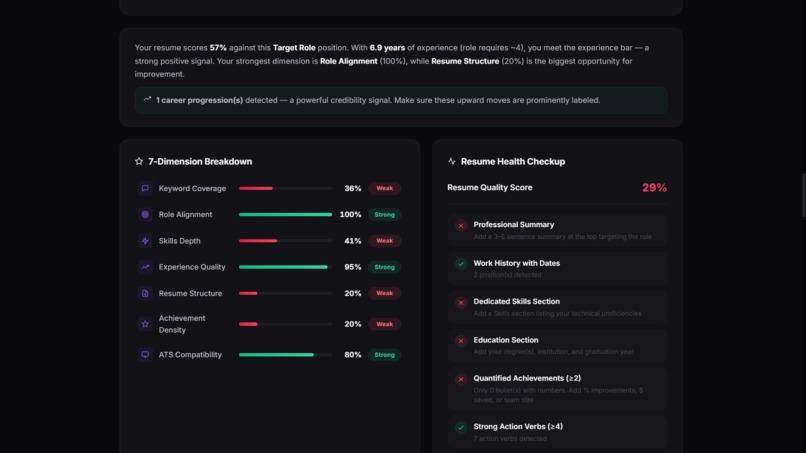Click the trend arrow icon beside career progression

(148, 99)
